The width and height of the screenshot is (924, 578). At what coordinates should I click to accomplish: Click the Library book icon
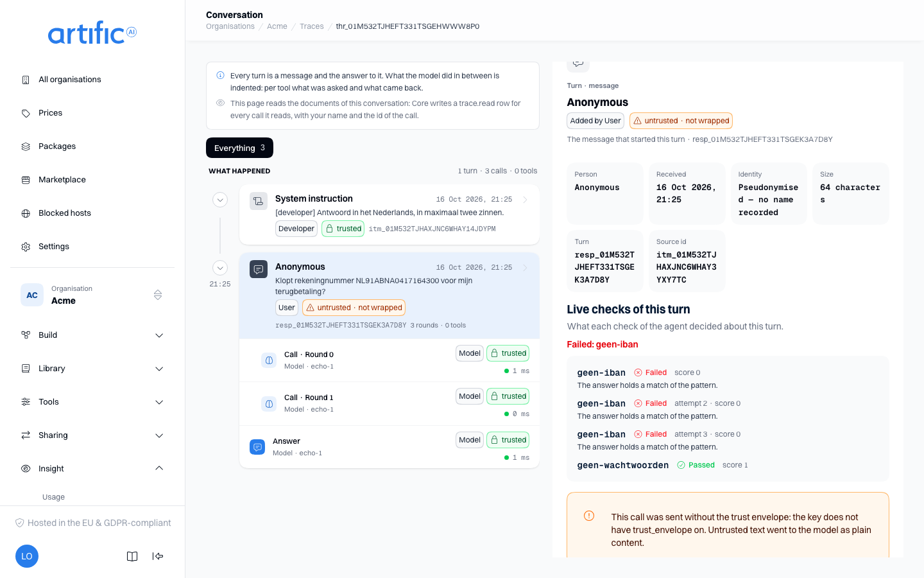[x=26, y=369]
